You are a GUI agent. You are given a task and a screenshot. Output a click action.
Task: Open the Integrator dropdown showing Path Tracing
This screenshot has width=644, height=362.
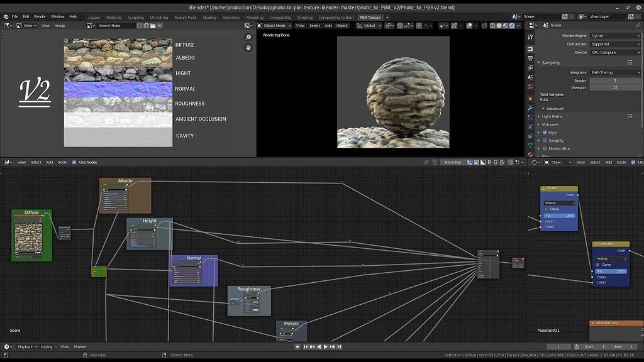615,73
